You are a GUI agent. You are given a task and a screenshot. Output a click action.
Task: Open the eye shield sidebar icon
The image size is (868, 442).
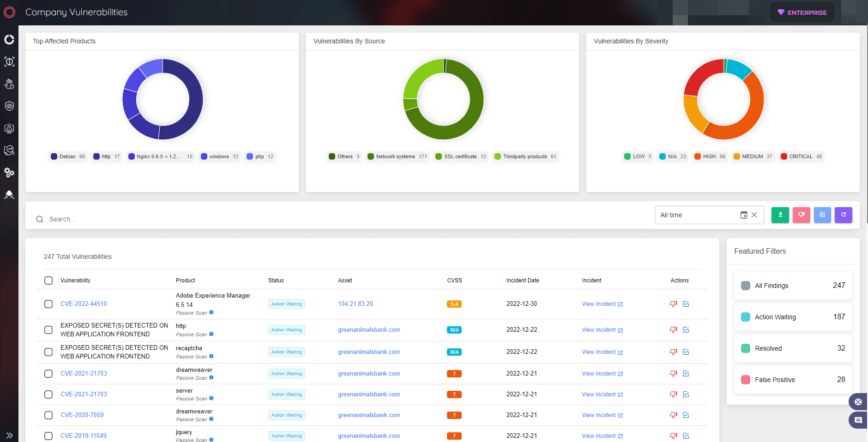[x=9, y=106]
